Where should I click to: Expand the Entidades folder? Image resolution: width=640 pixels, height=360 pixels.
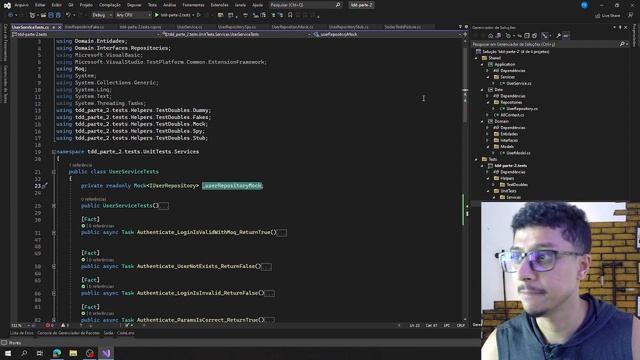point(488,134)
